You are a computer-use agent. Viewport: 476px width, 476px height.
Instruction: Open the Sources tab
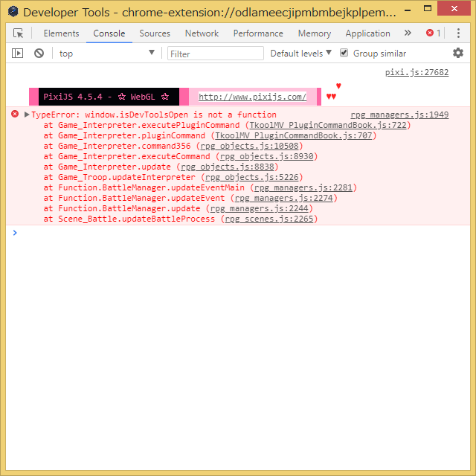pyautogui.click(x=155, y=33)
